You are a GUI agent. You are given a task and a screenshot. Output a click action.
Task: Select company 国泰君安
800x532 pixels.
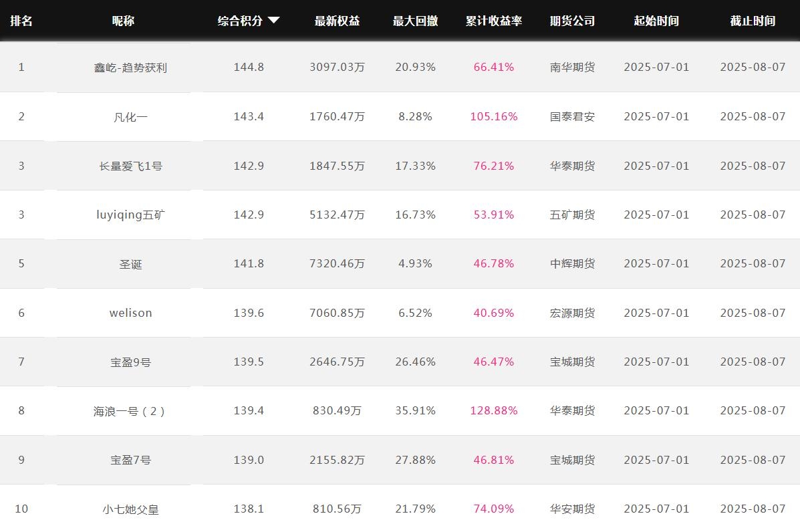573,117
